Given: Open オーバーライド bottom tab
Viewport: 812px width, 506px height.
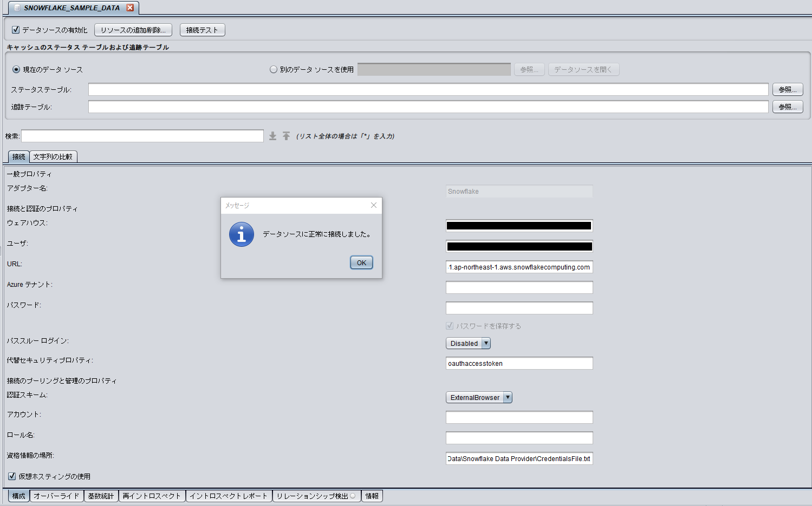Looking at the screenshot, I should (x=57, y=496).
